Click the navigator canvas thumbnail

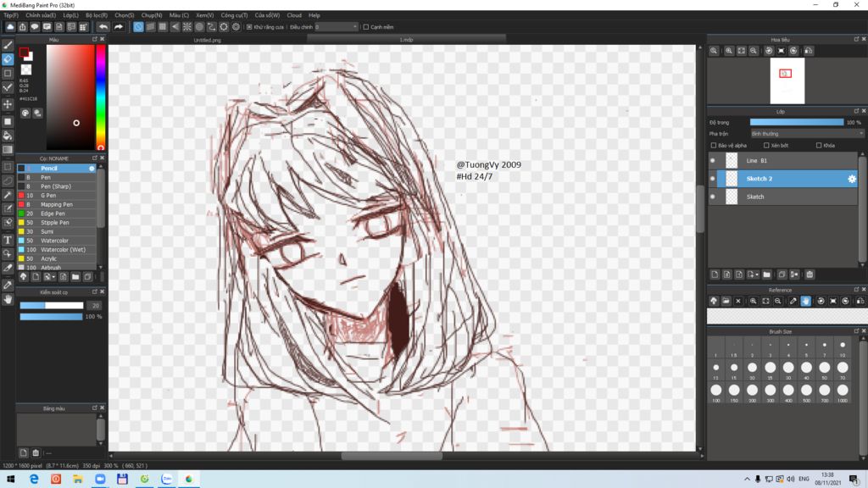787,81
